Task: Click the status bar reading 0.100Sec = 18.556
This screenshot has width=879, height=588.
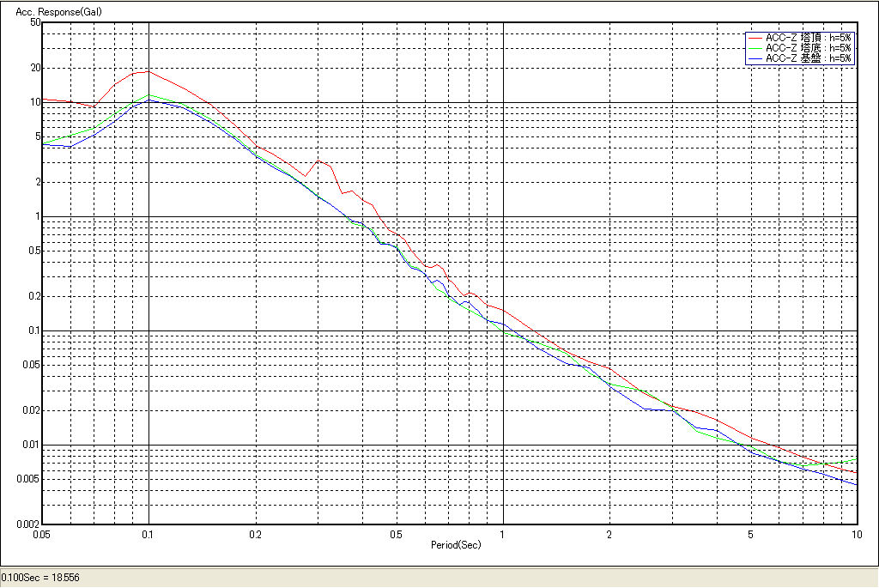Action: tap(40, 579)
